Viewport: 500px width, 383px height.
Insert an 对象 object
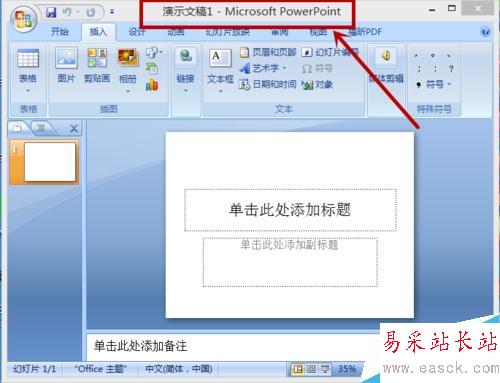(317, 85)
